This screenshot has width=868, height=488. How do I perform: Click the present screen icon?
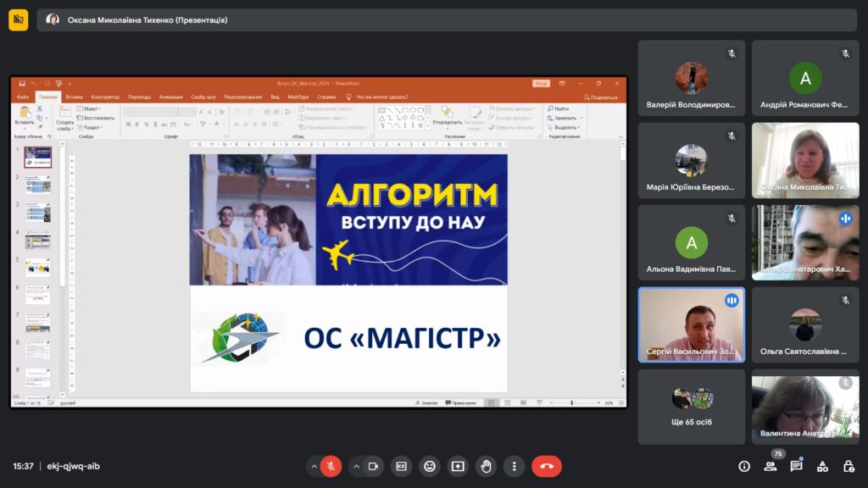click(458, 466)
